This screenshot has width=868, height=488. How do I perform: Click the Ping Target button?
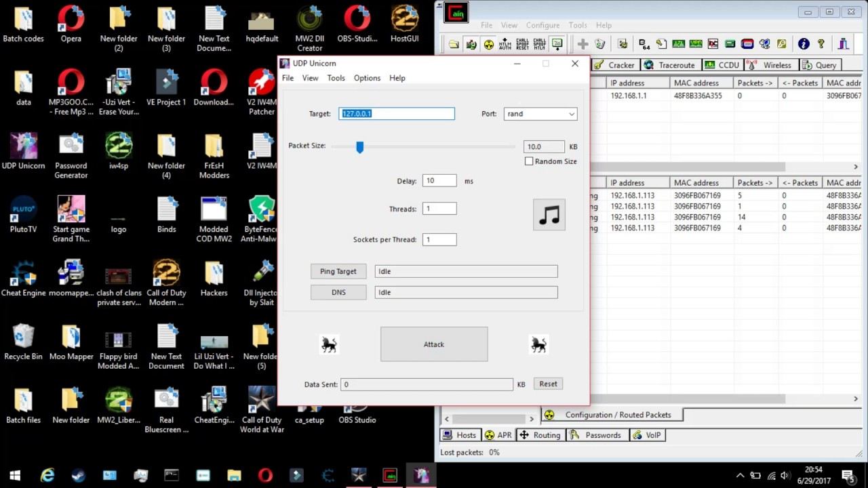click(338, 271)
